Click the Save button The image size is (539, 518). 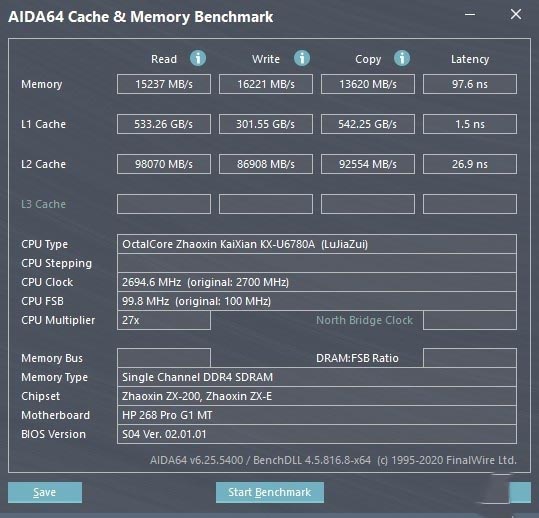pyautogui.click(x=45, y=492)
